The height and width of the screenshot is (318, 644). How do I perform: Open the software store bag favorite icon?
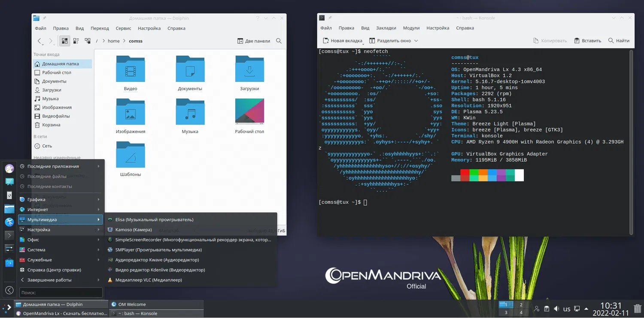point(9,262)
